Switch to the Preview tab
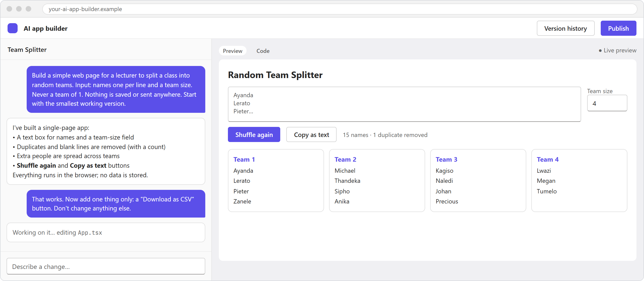 [x=232, y=51]
